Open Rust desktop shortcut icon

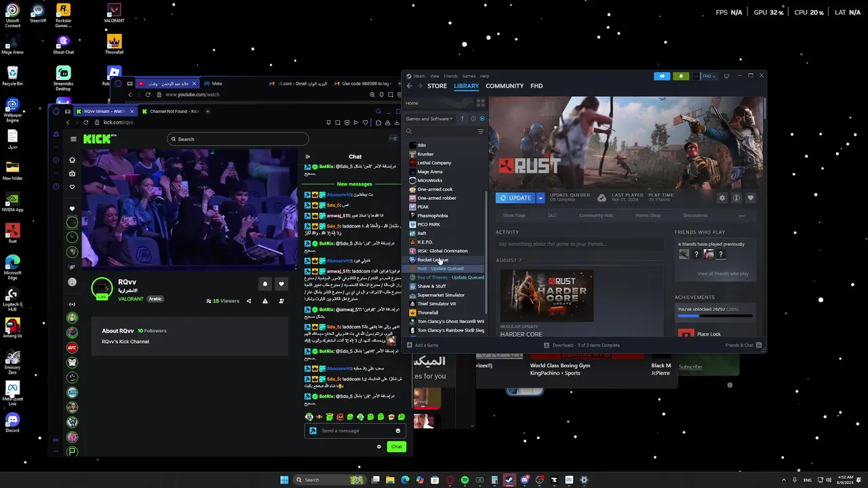[x=12, y=232]
